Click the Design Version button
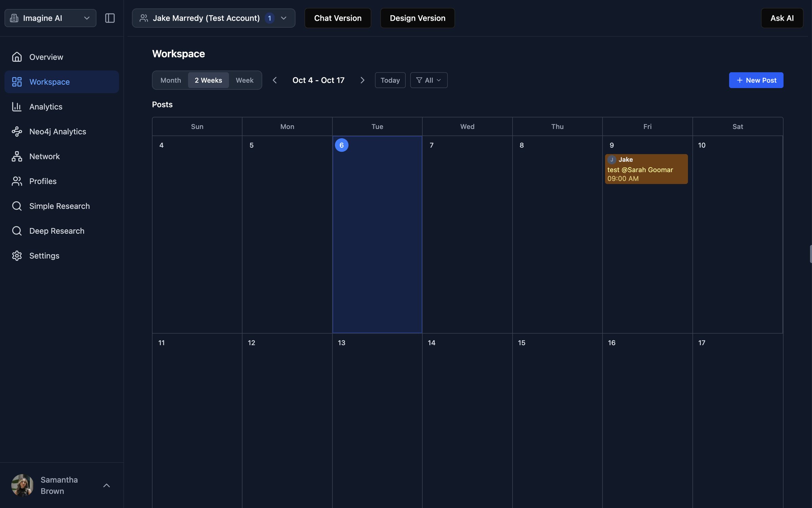This screenshot has width=812, height=508. [418, 18]
